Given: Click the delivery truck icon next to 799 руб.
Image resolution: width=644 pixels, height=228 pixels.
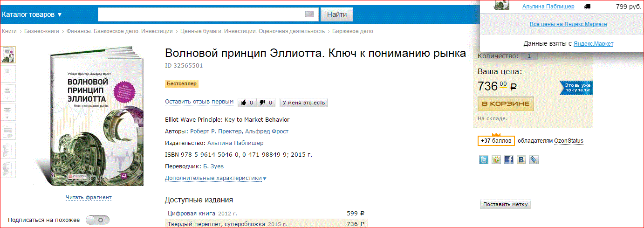Looking at the screenshot, I should click(x=587, y=7).
